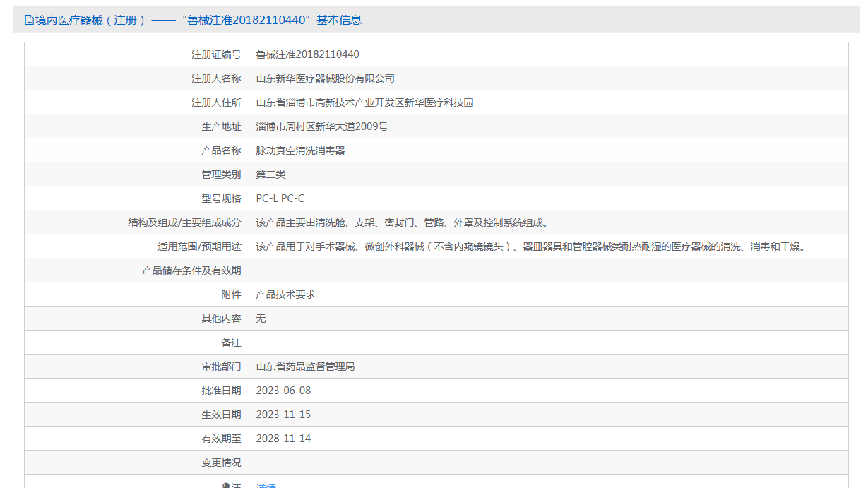
Task: Select the value 第二类
Action: [270, 174]
